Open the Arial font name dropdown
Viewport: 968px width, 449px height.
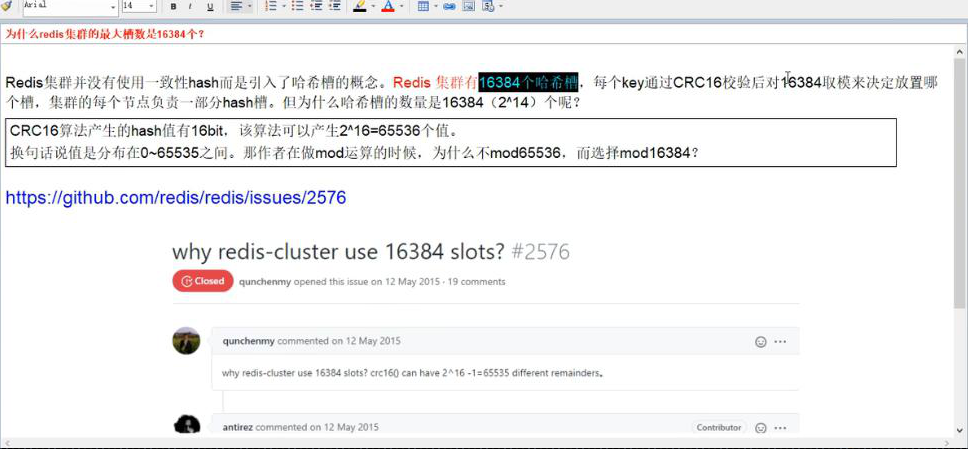coord(113,6)
